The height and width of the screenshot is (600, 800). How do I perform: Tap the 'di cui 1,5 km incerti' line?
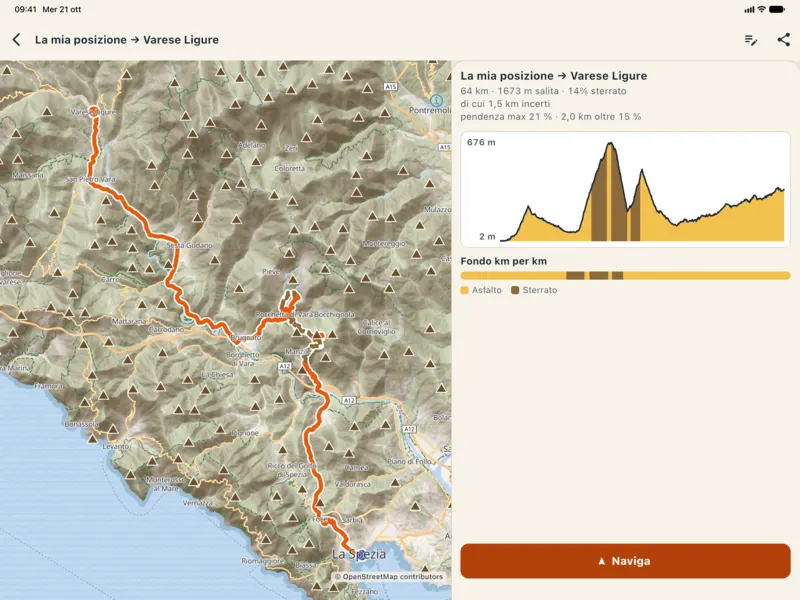pyautogui.click(x=505, y=104)
